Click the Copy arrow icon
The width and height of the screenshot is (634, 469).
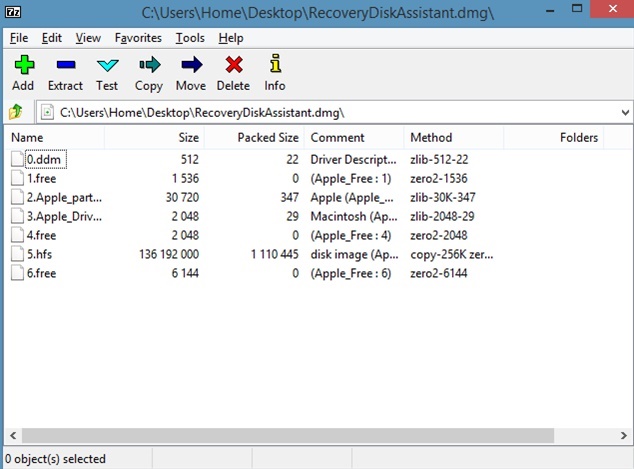pyautogui.click(x=150, y=65)
